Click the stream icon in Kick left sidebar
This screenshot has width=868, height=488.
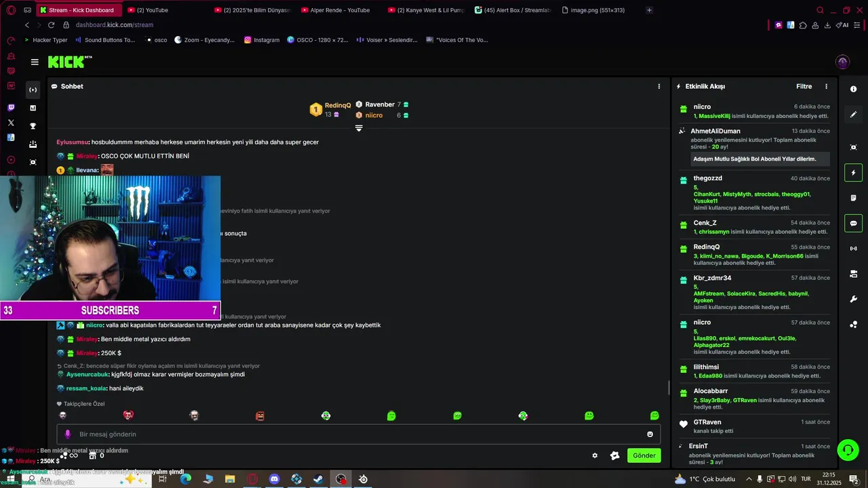click(x=33, y=89)
